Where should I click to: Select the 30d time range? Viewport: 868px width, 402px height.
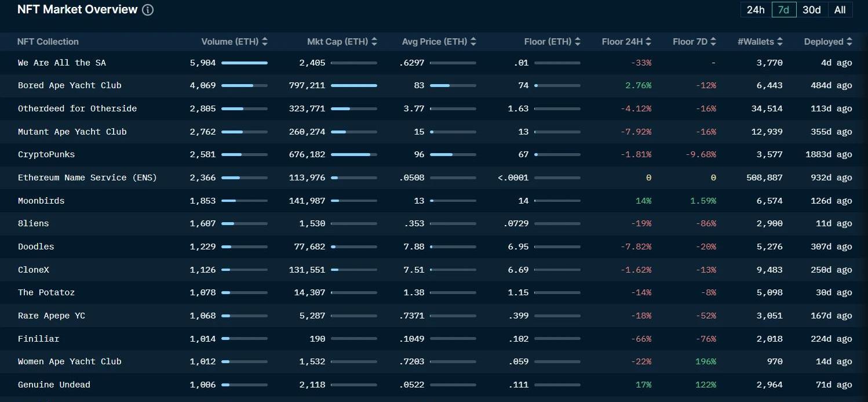(x=811, y=10)
